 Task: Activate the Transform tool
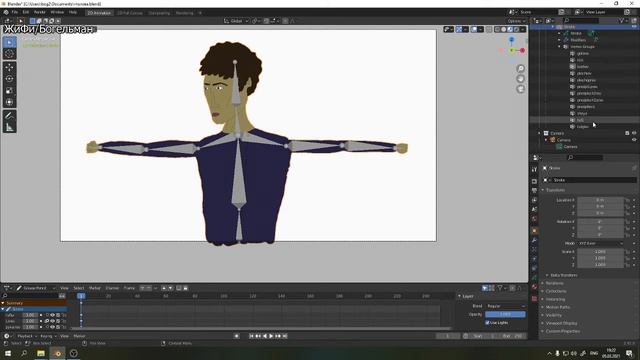[x=9, y=102]
